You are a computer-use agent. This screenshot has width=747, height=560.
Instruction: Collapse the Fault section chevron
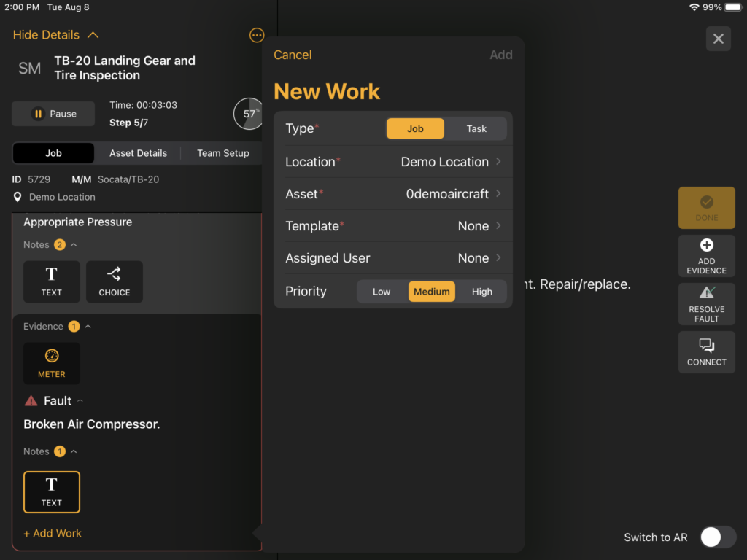point(80,401)
